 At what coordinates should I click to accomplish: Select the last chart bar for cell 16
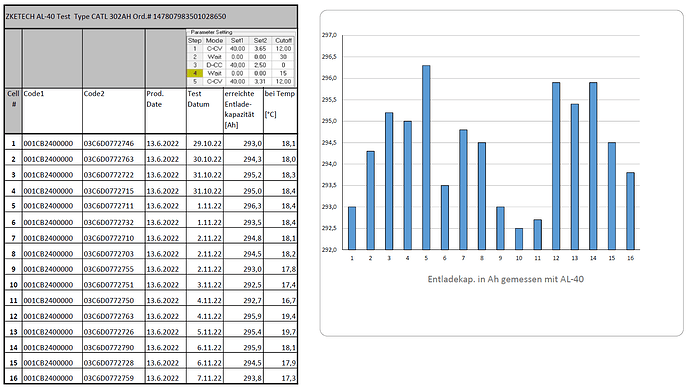click(631, 211)
